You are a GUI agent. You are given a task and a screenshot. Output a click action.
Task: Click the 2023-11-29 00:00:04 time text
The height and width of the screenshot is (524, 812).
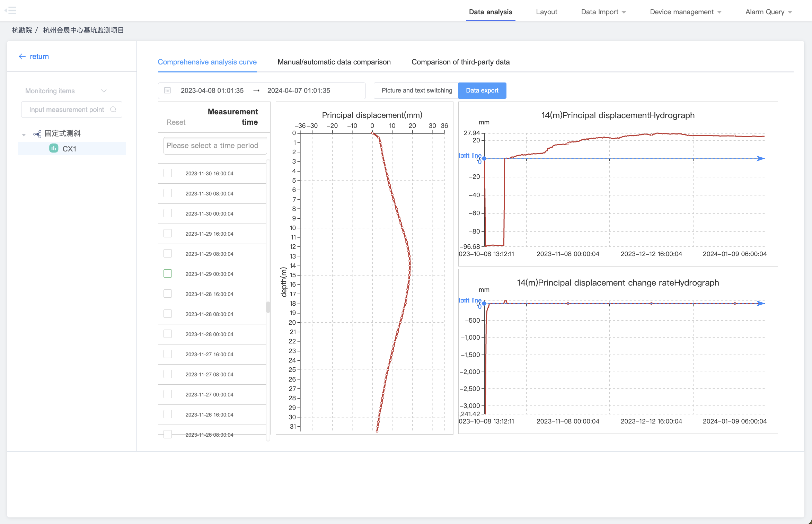209,274
